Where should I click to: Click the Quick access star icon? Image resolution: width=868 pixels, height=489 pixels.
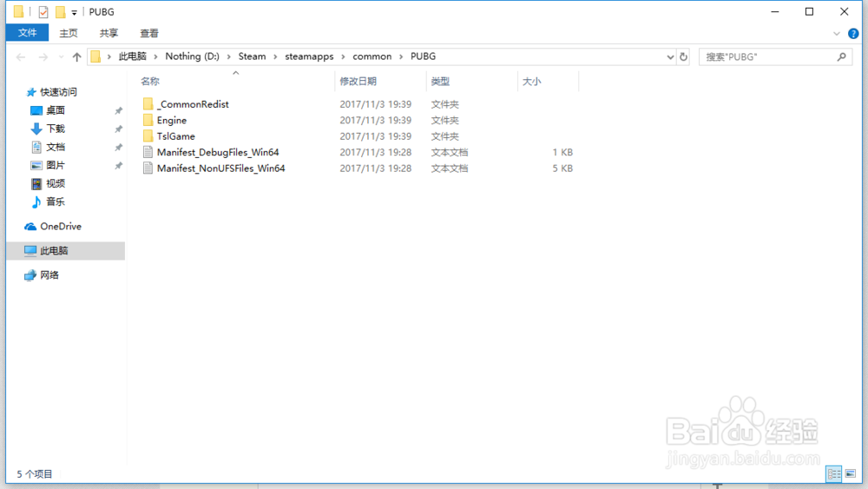point(31,92)
